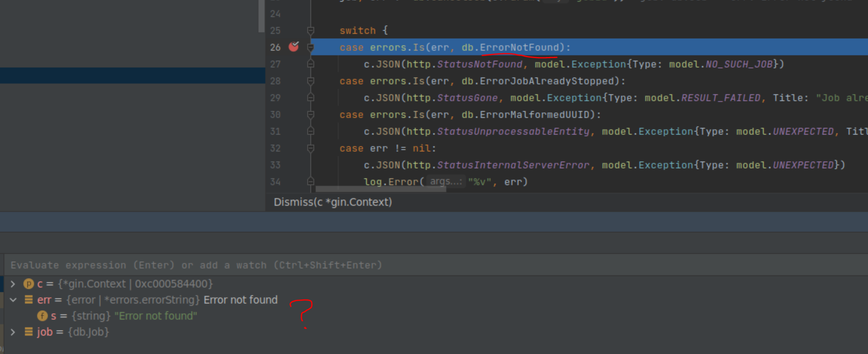This screenshot has width=868, height=354.
Task: Click the "%v" format string
Action: [x=480, y=182]
